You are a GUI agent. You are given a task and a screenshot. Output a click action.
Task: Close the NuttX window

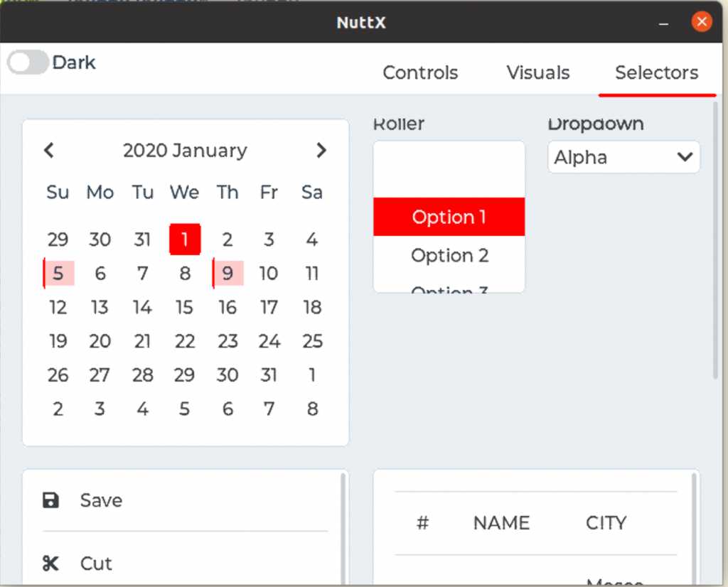(x=702, y=22)
